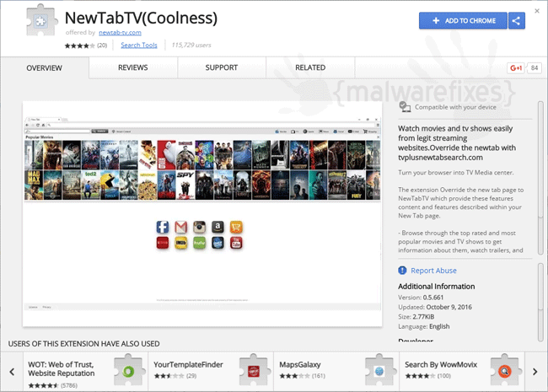
Task: Click the yellow IMDb icon in preview
Action: [181, 243]
